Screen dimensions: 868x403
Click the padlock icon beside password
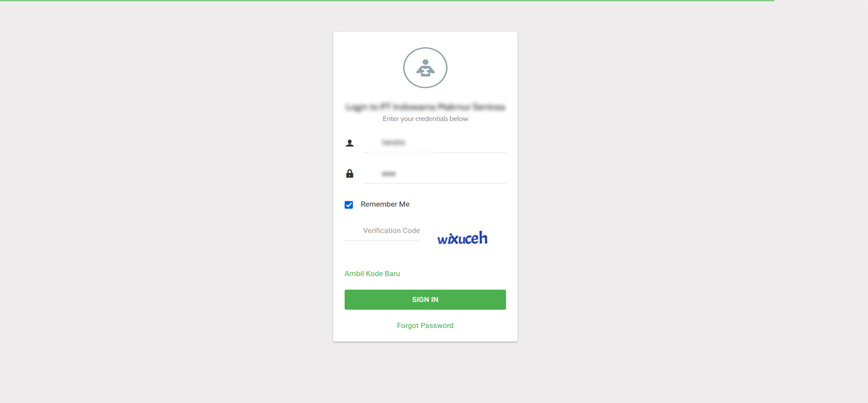tap(350, 174)
